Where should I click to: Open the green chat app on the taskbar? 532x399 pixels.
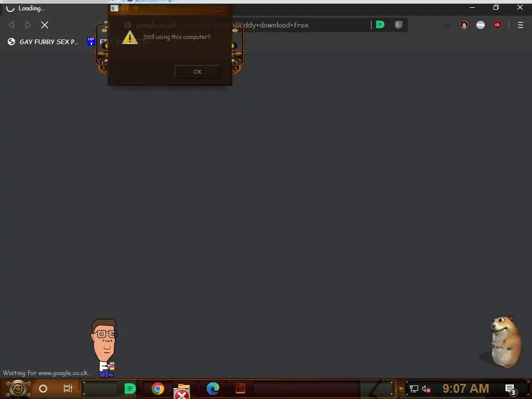(x=130, y=389)
